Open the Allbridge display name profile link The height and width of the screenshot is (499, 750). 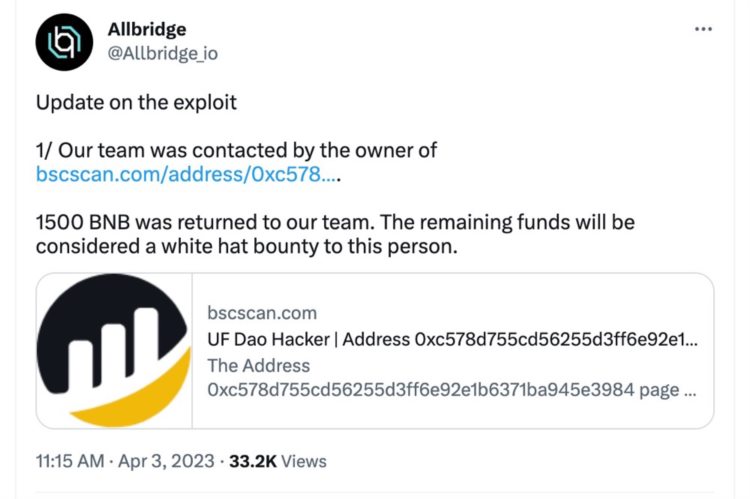(148, 30)
